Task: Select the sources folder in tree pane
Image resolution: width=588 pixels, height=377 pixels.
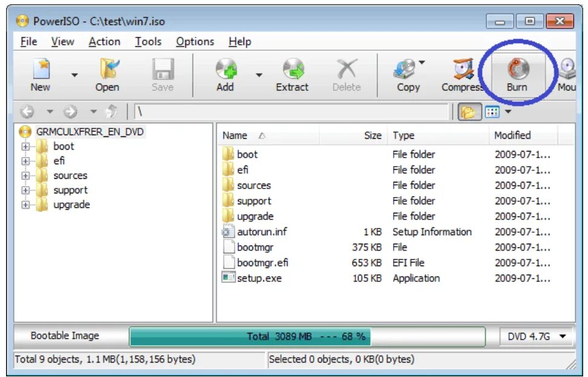Action: pyautogui.click(x=70, y=176)
